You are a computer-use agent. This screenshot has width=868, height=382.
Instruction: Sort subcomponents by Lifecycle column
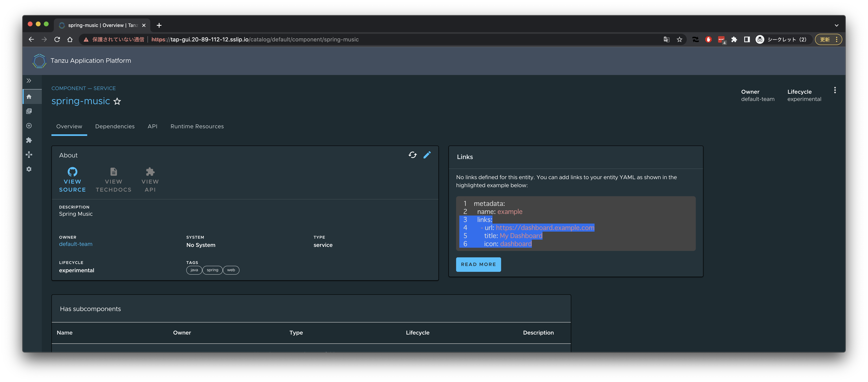(x=418, y=333)
